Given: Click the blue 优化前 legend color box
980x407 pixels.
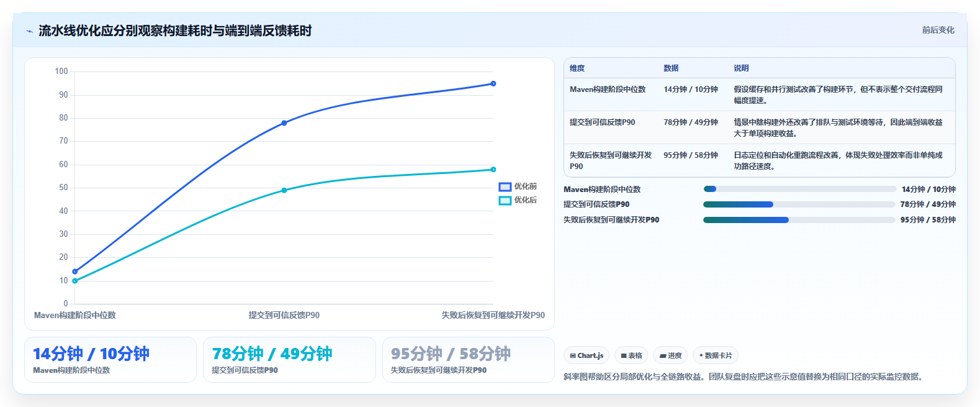Looking at the screenshot, I should [x=505, y=186].
